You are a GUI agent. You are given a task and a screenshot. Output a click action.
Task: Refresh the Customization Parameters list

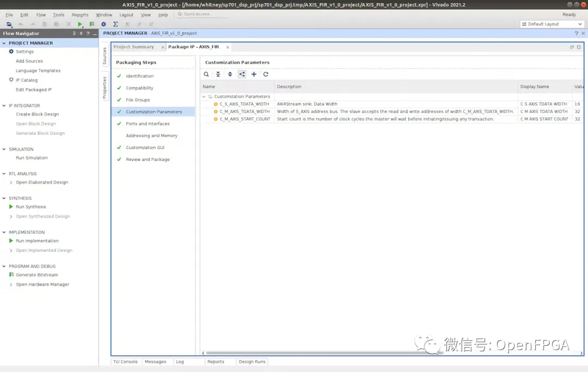tap(266, 74)
